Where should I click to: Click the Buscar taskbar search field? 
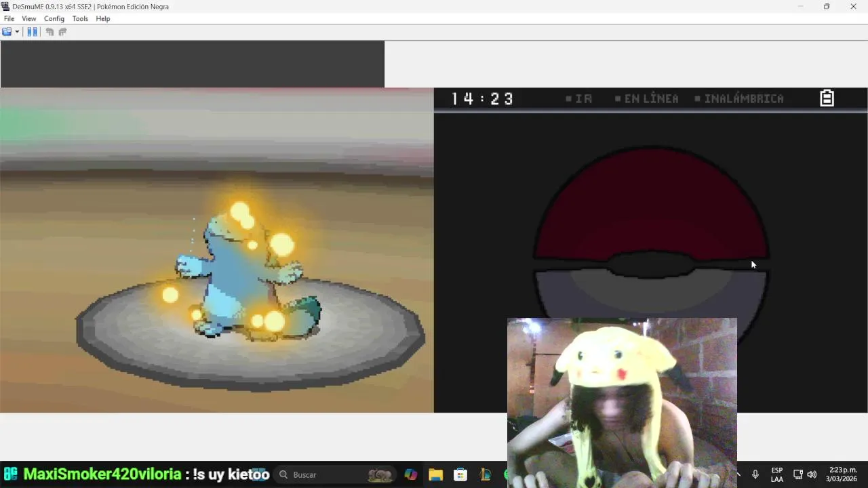click(336, 474)
